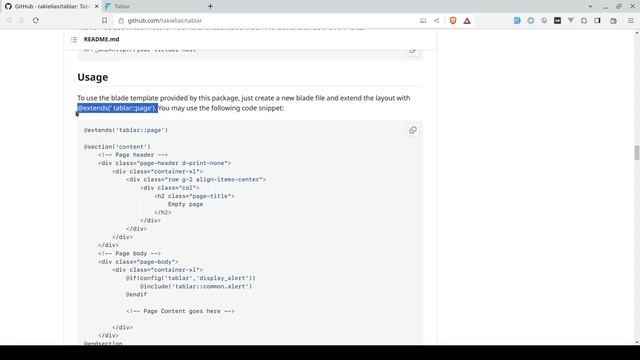View site security lock information
Viewport: 640px width, 360px height.
[x=121, y=20]
